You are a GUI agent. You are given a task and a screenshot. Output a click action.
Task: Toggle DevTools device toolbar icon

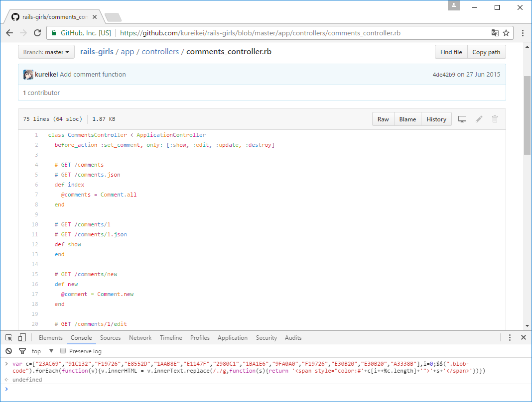tap(22, 338)
